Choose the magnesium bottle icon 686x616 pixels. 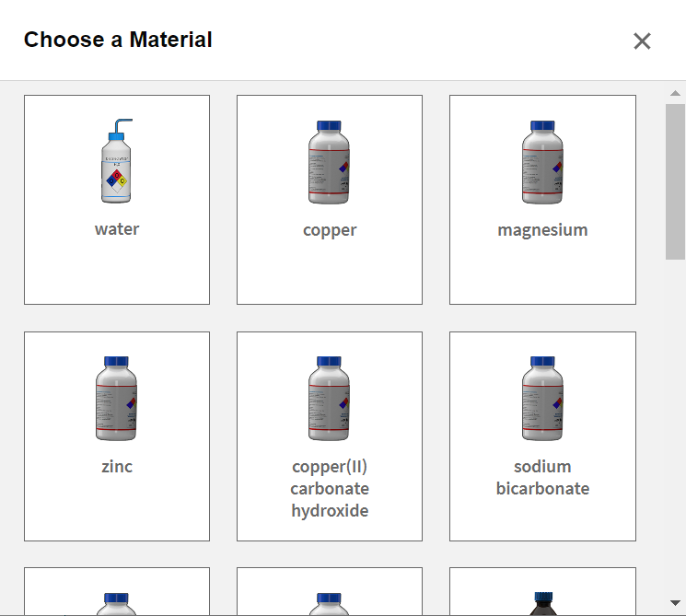pos(542,162)
